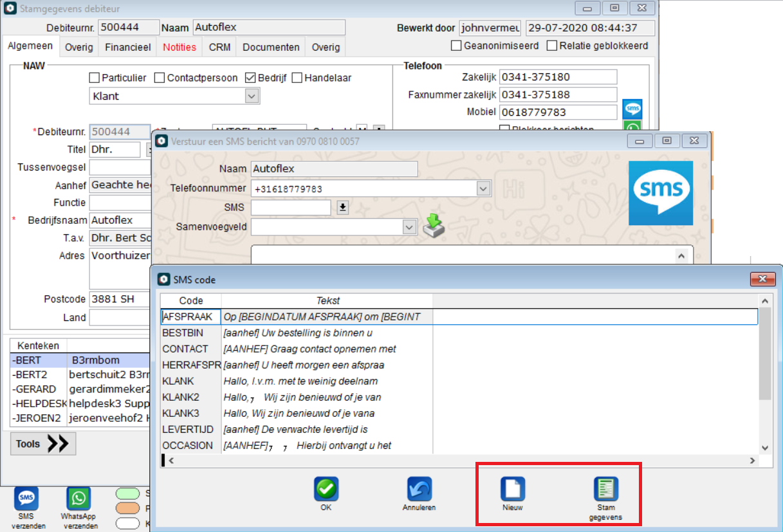
Task: Open the Financieel tab
Action: 127,47
